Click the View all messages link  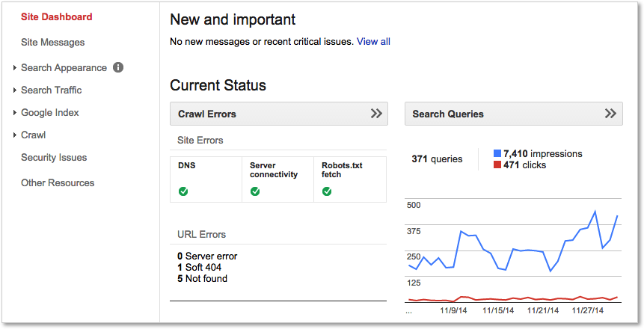coord(373,41)
